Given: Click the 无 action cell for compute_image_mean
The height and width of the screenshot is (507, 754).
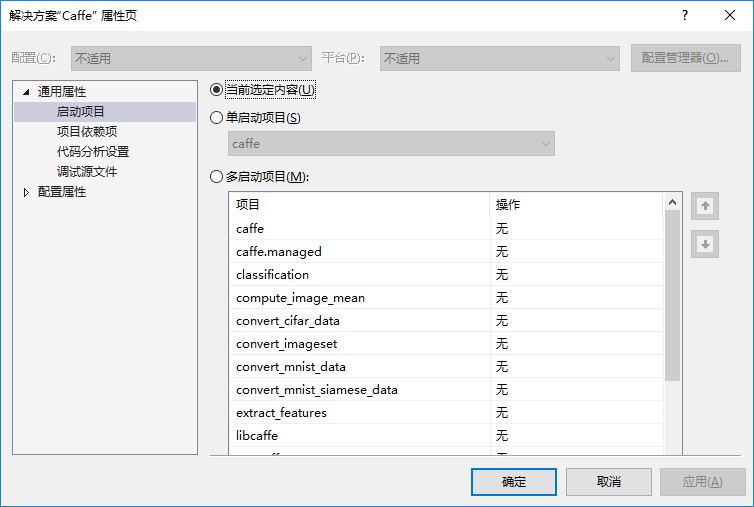Looking at the screenshot, I should pyautogui.click(x=577, y=298).
